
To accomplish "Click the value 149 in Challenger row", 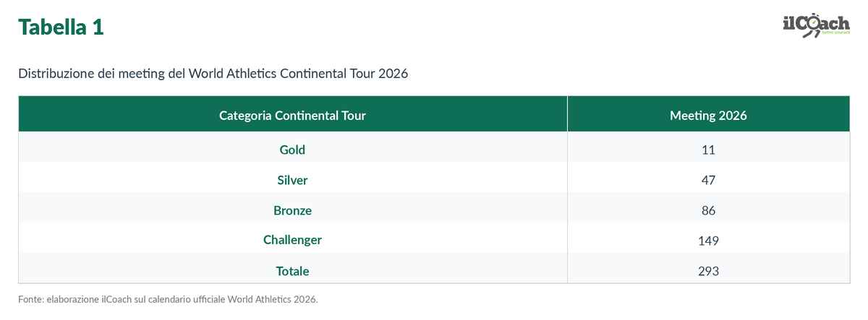I will pos(708,241).
